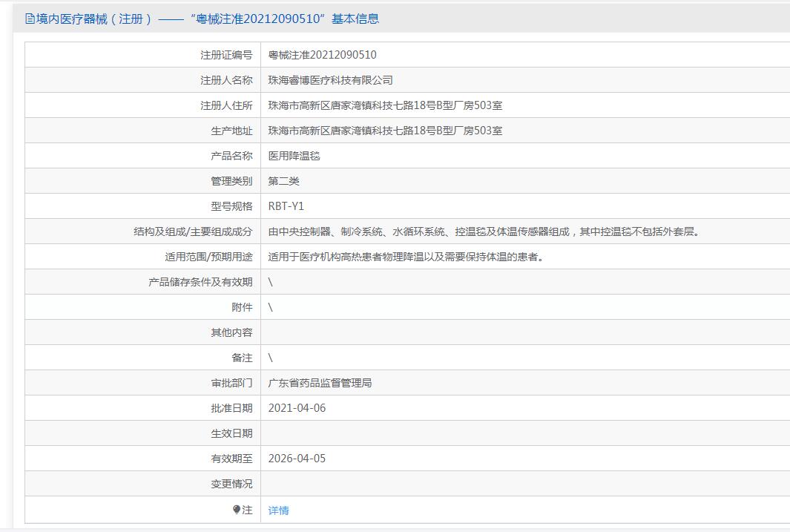Select product name 医用降温毯
This screenshot has width=790, height=532.
294,156
